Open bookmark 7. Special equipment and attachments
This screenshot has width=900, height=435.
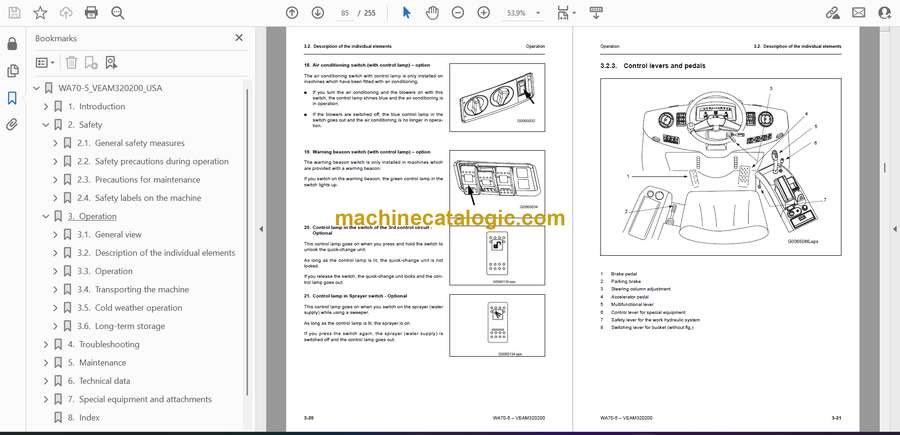[139, 399]
